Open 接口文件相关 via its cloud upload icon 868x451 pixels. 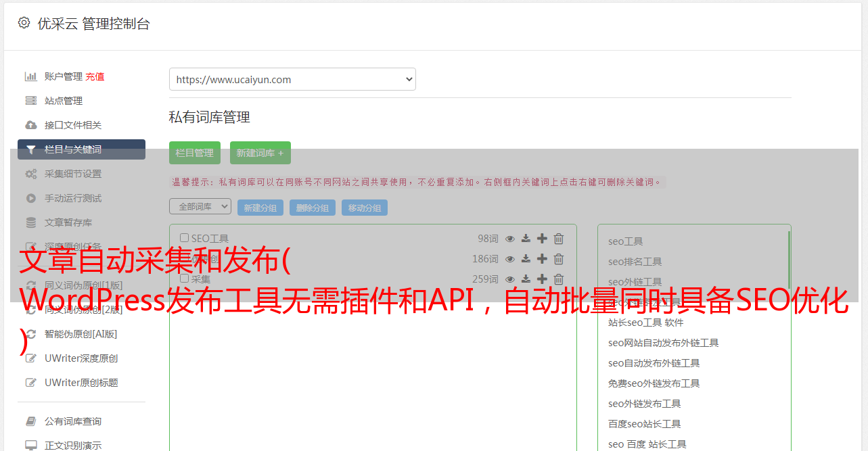[31, 125]
